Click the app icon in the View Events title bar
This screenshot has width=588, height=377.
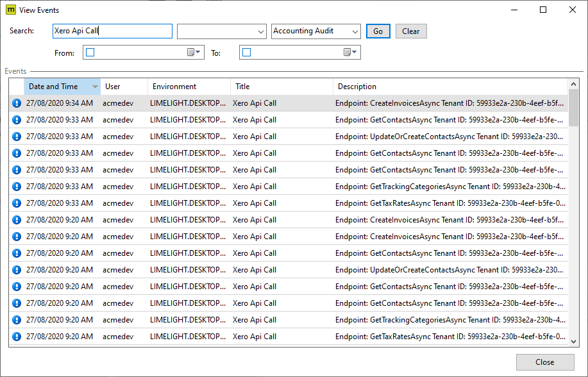pyautogui.click(x=11, y=10)
